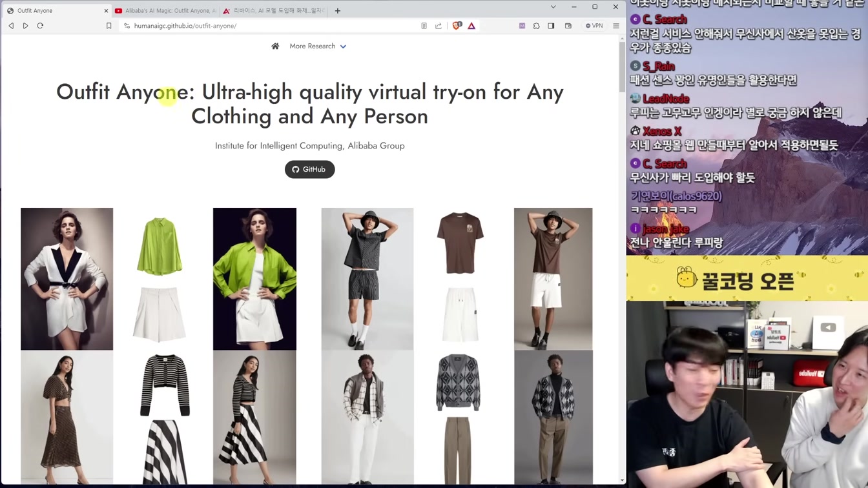Open the tab search dropdown chevron
868x488 pixels.
coord(553,7)
